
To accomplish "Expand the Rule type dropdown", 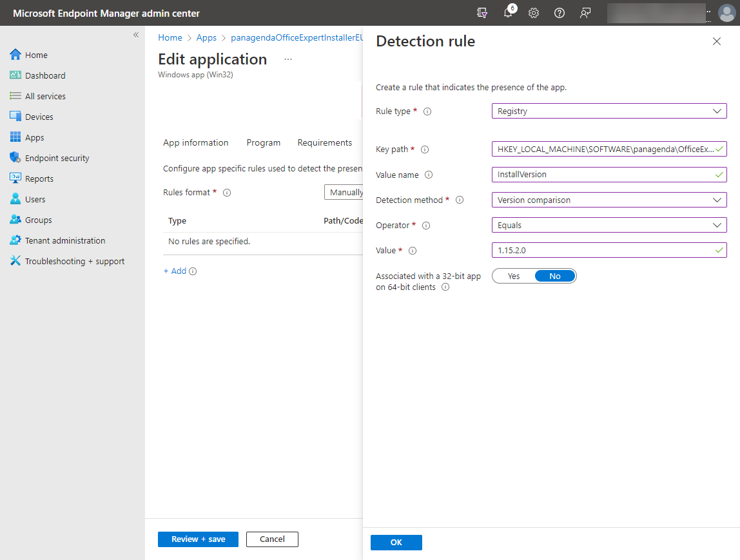I will click(x=609, y=111).
